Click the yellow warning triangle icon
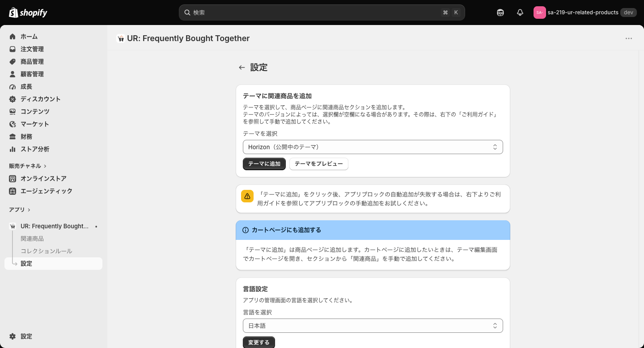The width and height of the screenshot is (644, 348). [x=247, y=196]
